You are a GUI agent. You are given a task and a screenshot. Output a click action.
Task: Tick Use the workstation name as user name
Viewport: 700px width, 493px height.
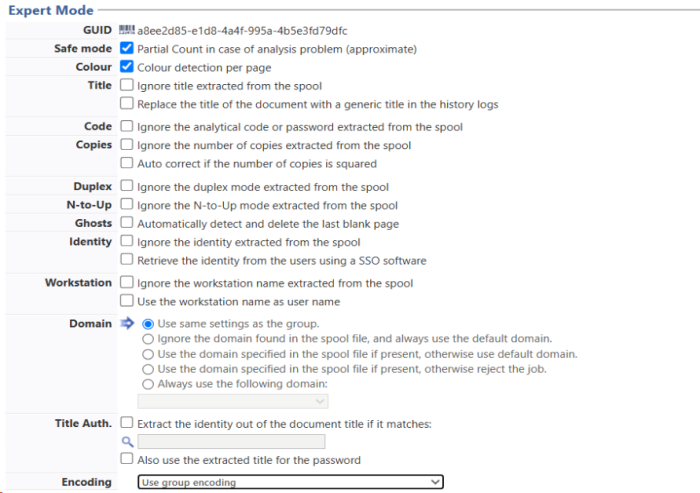point(126,301)
